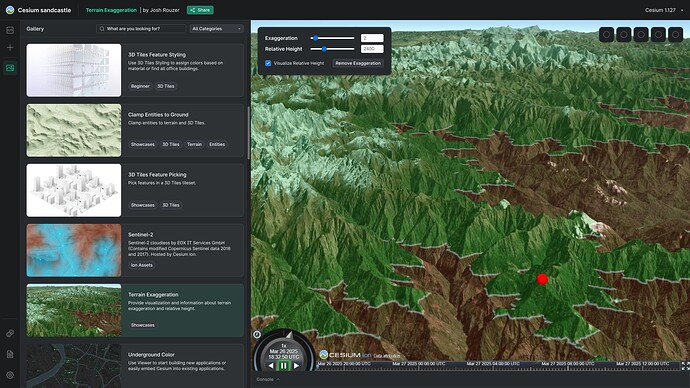
Task: Play animation forward
Action: click(x=297, y=366)
